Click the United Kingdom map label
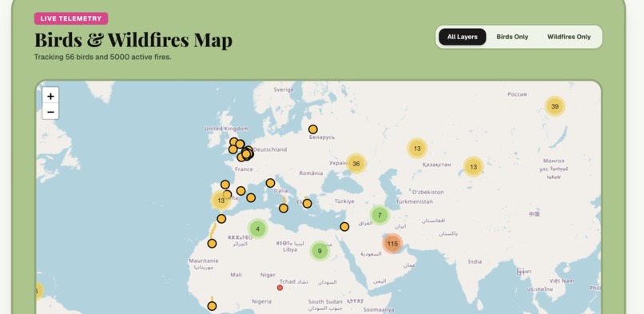The width and height of the screenshot is (644, 314). [x=226, y=129]
